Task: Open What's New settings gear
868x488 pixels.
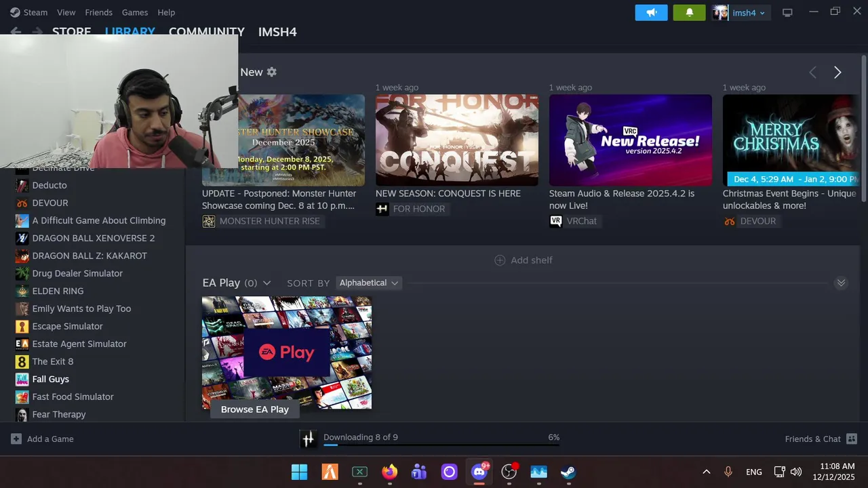Action: click(272, 72)
